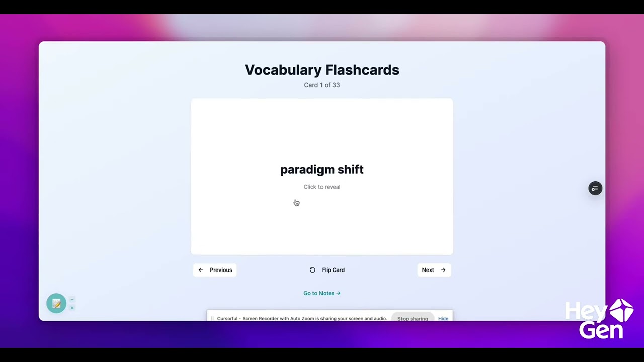This screenshot has width=644, height=362.
Task: Grab the sharing bar drag handle
Action: click(x=212, y=318)
